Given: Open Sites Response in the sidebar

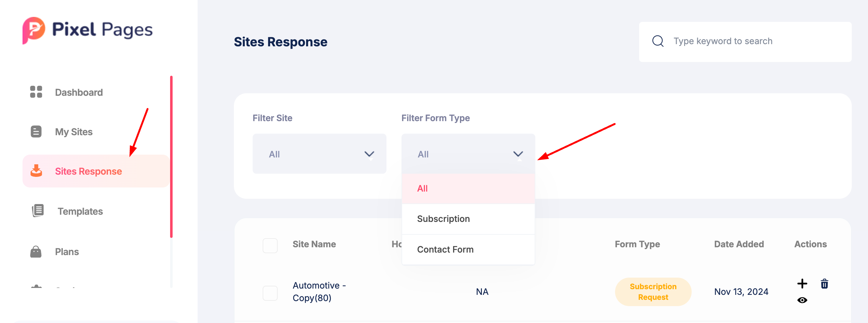Looking at the screenshot, I should 96,171.
